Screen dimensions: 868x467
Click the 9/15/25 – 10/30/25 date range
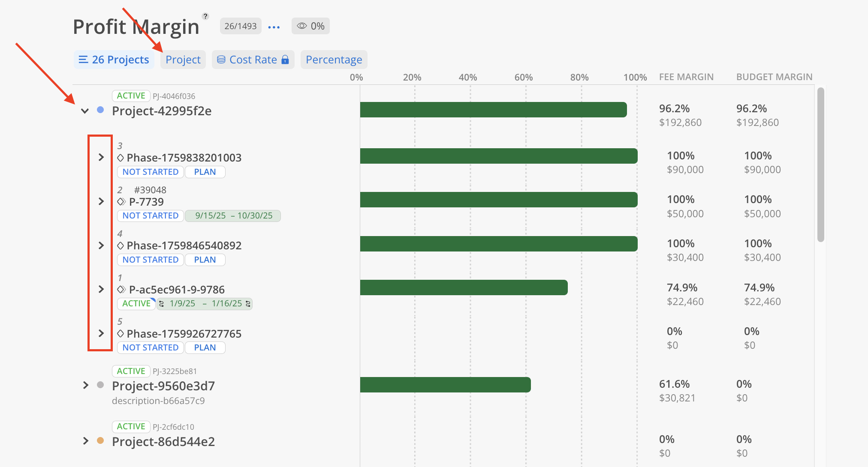point(233,216)
